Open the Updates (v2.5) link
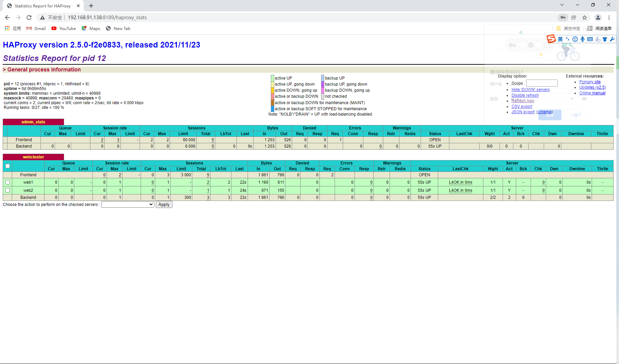The image size is (619, 364). (x=592, y=87)
